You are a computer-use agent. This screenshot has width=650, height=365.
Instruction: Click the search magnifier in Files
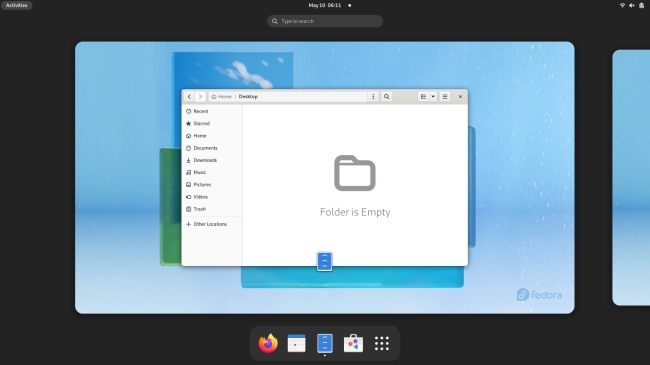tap(386, 97)
